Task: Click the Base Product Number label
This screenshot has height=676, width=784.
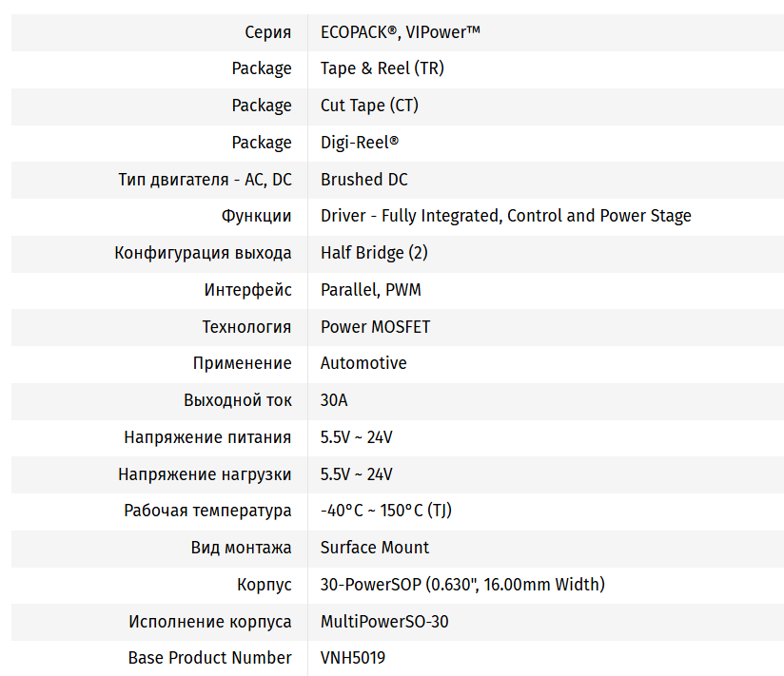Action: pos(209,658)
